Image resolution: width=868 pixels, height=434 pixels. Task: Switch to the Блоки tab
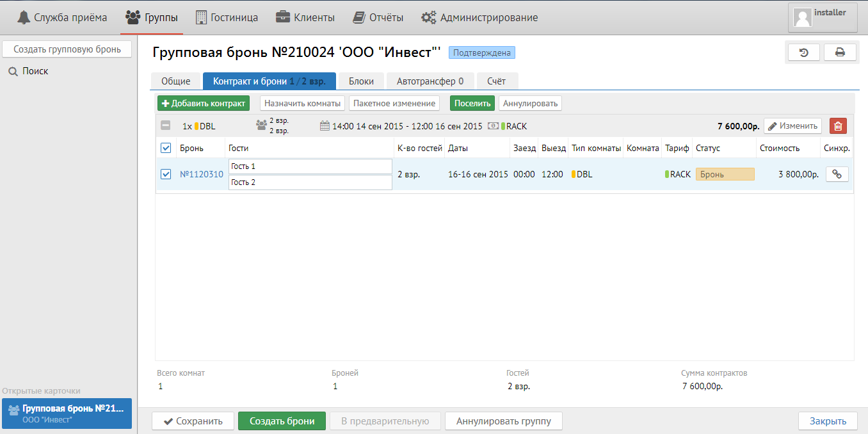(x=361, y=81)
